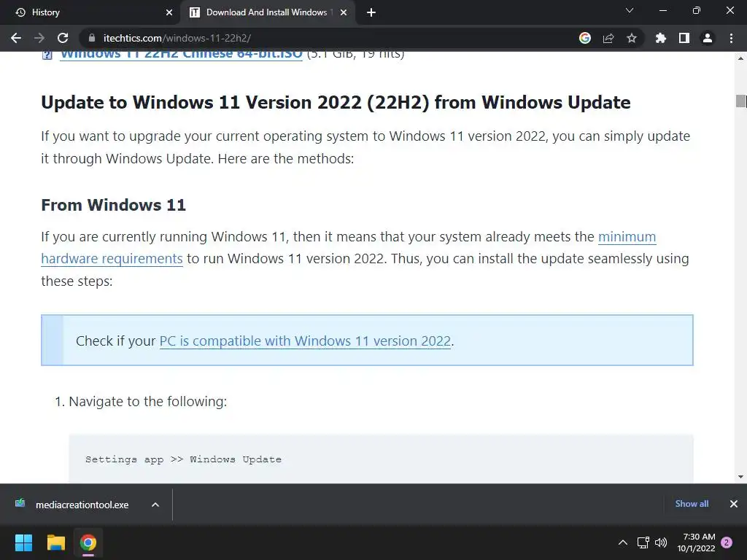Viewport: 747px width, 560px height.
Task: Click the Chrome taskbar icon
Action: 88,542
